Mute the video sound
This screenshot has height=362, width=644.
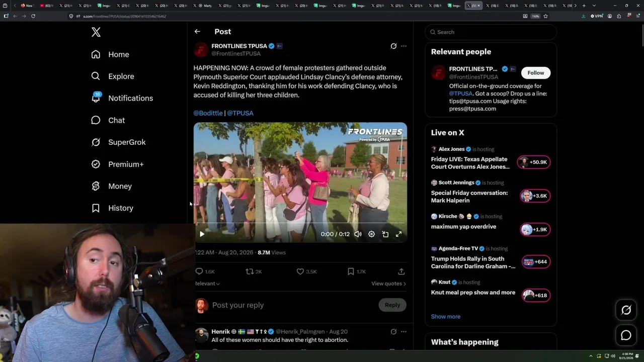pos(358,234)
